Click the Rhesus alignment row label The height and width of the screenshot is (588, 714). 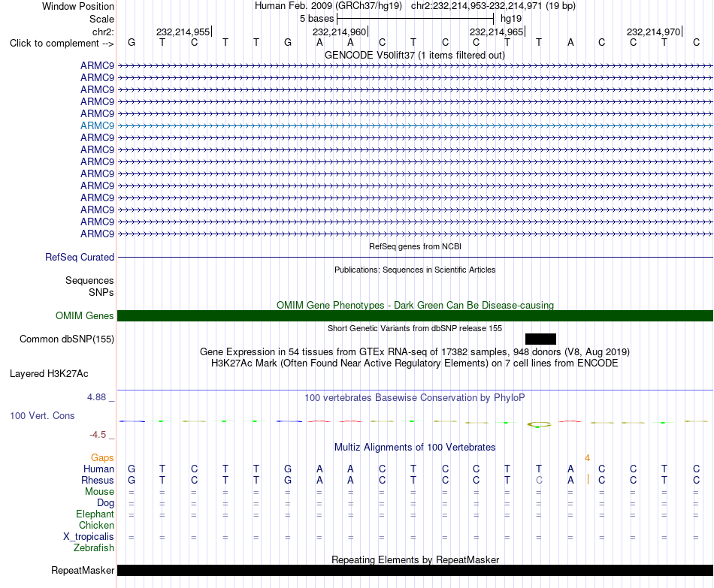pyautogui.click(x=98, y=480)
